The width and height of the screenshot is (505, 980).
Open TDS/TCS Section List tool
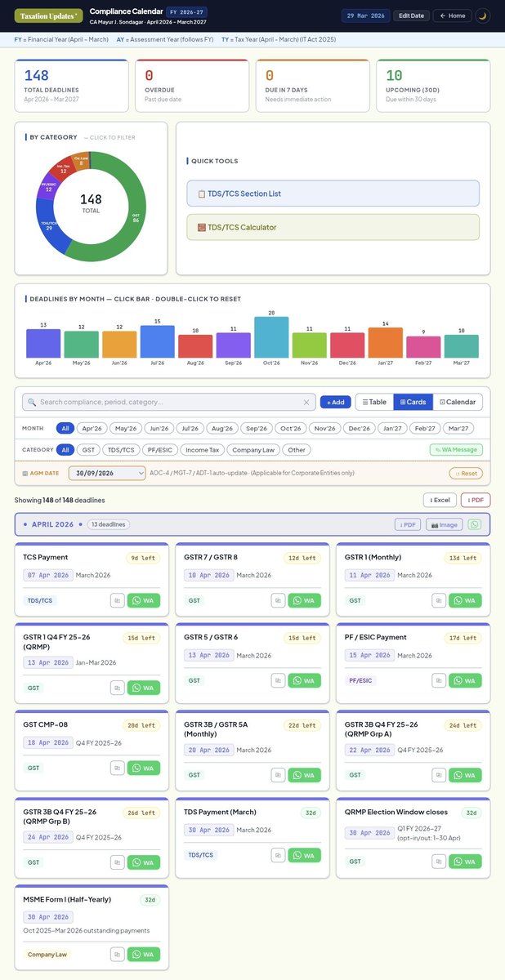pyautogui.click(x=333, y=194)
